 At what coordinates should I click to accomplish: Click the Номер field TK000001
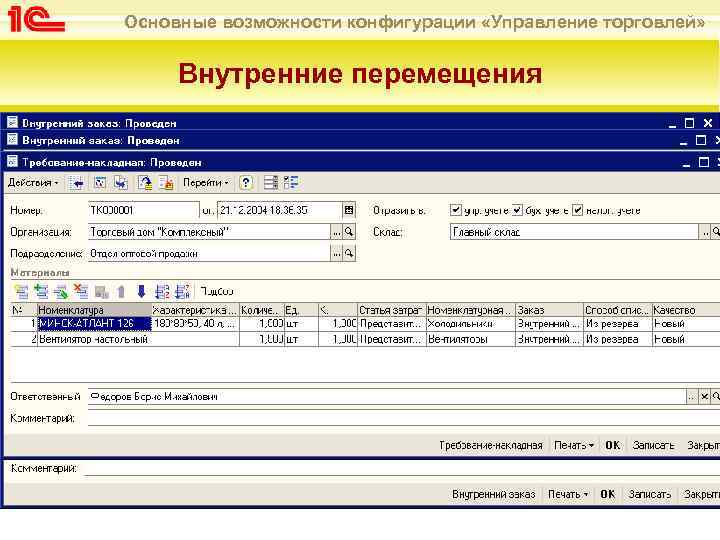click(144, 210)
